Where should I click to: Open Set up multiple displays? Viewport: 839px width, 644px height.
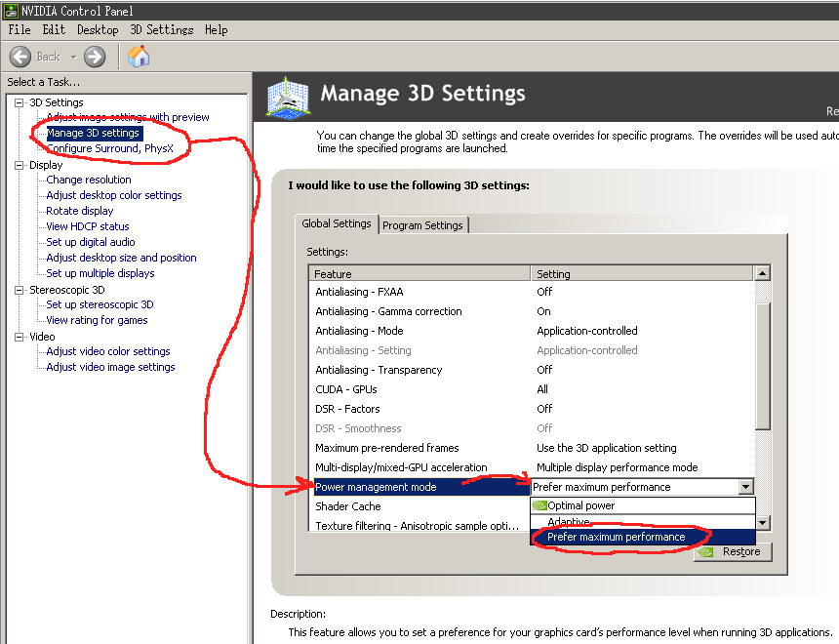(x=100, y=273)
